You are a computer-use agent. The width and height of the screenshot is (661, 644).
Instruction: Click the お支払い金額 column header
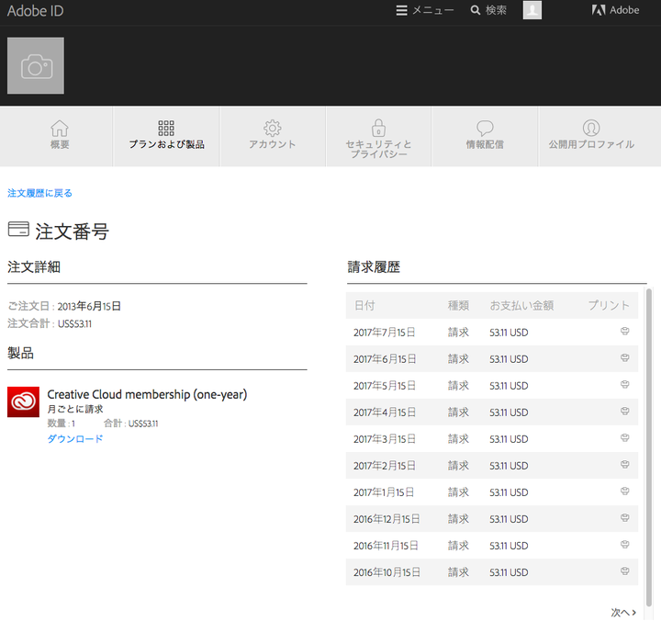click(x=521, y=305)
